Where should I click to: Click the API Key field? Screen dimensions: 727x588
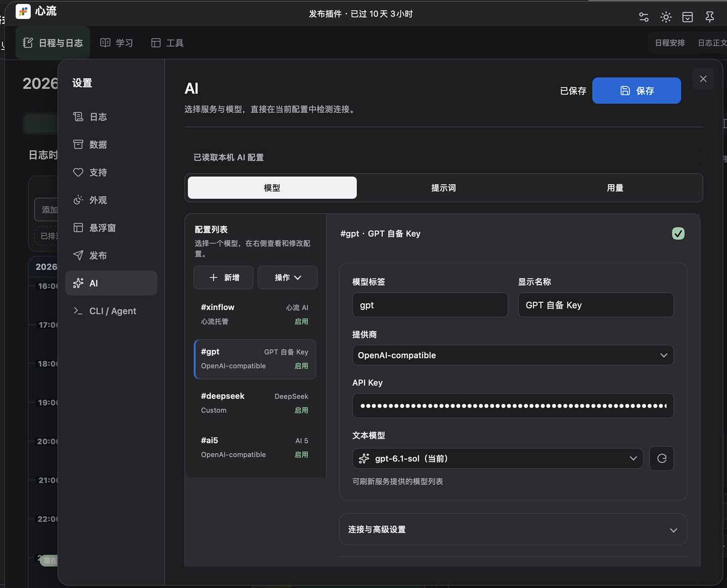(512, 406)
